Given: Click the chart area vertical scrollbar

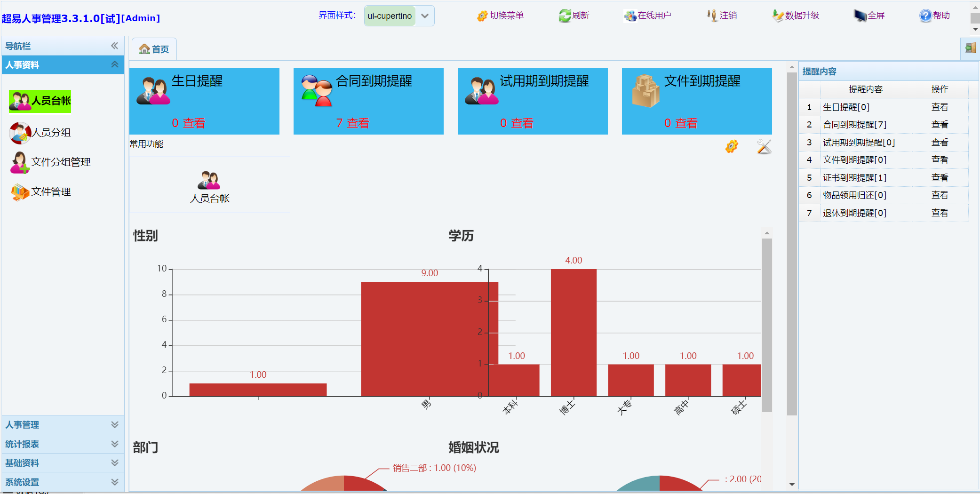Looking at the screenshot, I should [767, 325].
